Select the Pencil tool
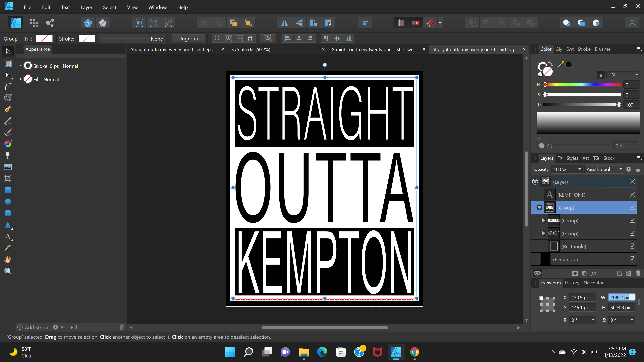Screen dimensions: 644x362 (x=8, y=121)
